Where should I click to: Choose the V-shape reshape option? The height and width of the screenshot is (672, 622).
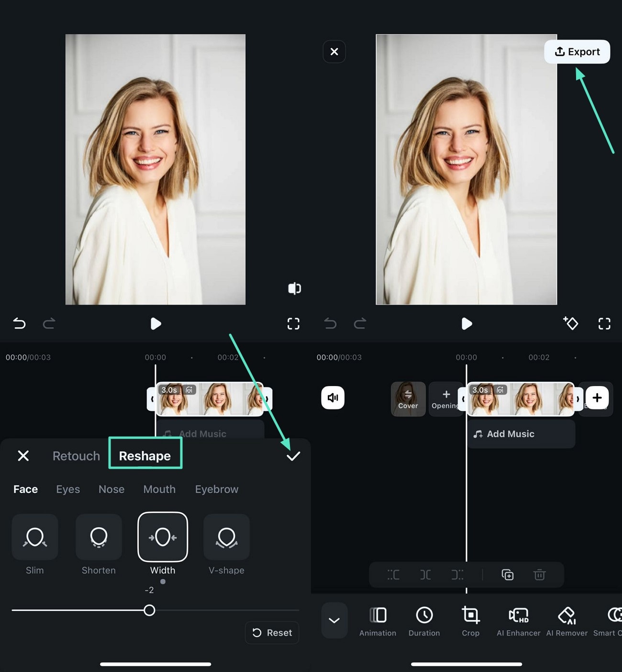(x=226, y=537)
